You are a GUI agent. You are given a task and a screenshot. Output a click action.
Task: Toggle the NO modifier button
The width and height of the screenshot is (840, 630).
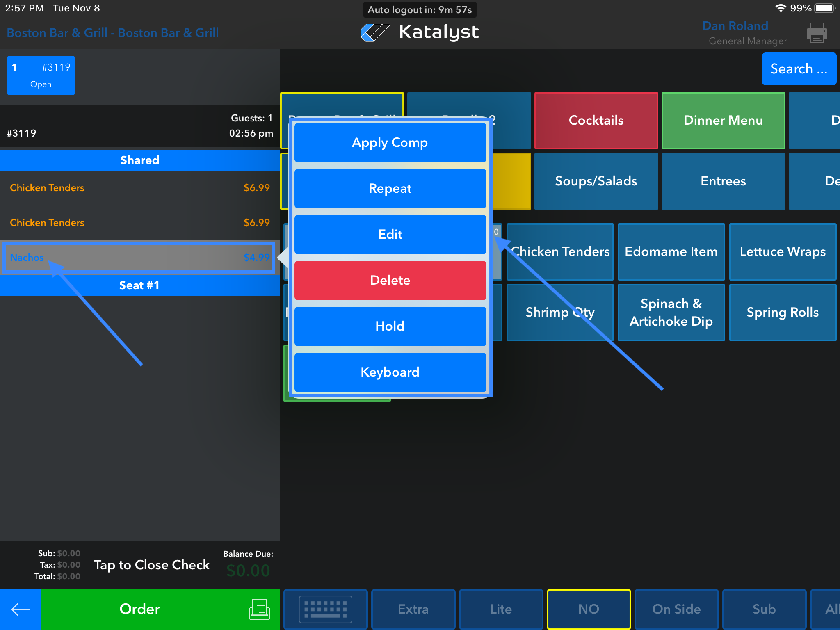tap(589, 609)
